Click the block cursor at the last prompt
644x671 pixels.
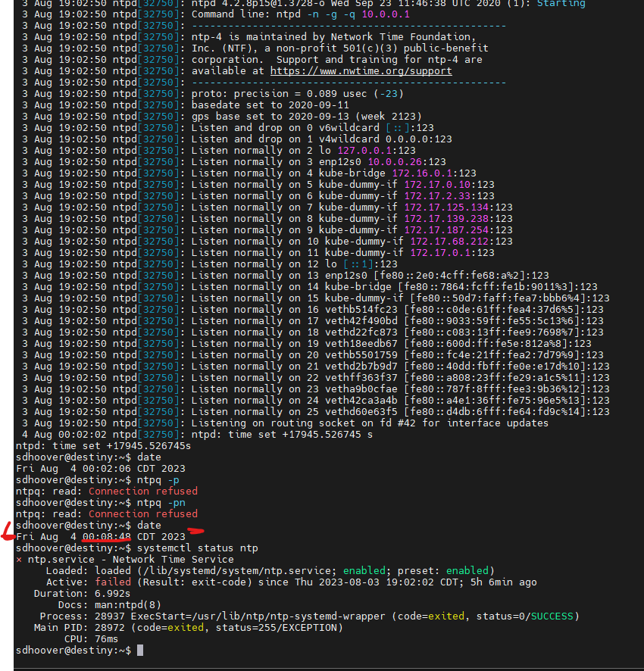tap(140, 650)
